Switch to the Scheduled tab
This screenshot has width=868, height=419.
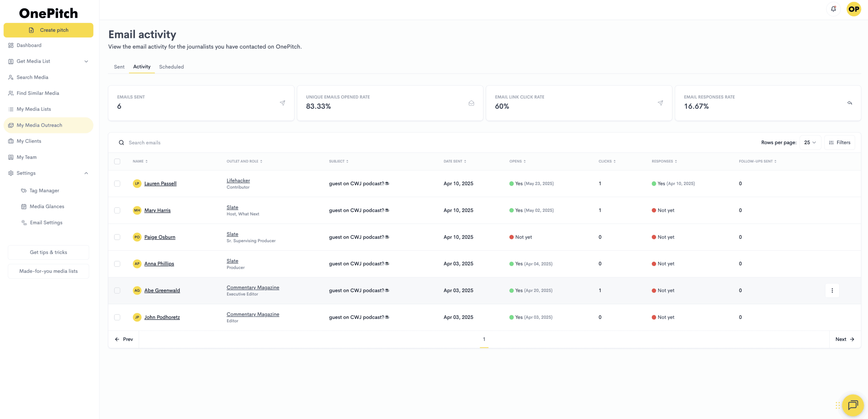click(x=171, y=67)
